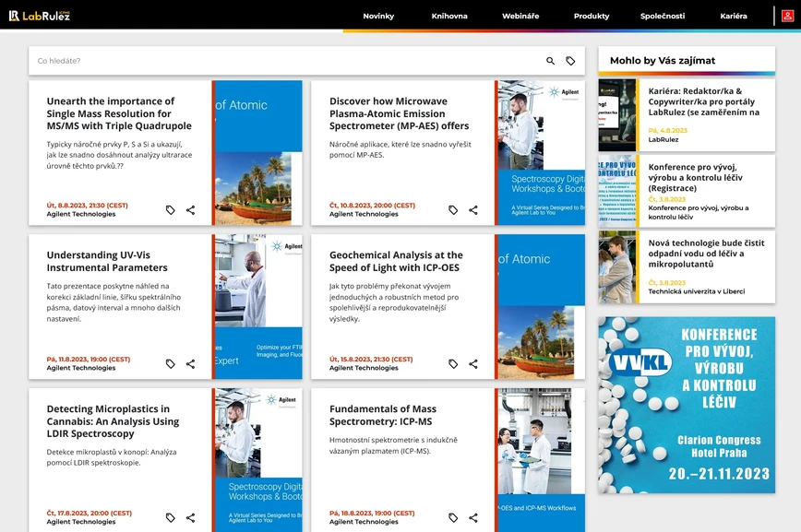801x532 pixels.
Task: Focus the 'Co hledáte?' search field
Action: (x=286, y=61)
